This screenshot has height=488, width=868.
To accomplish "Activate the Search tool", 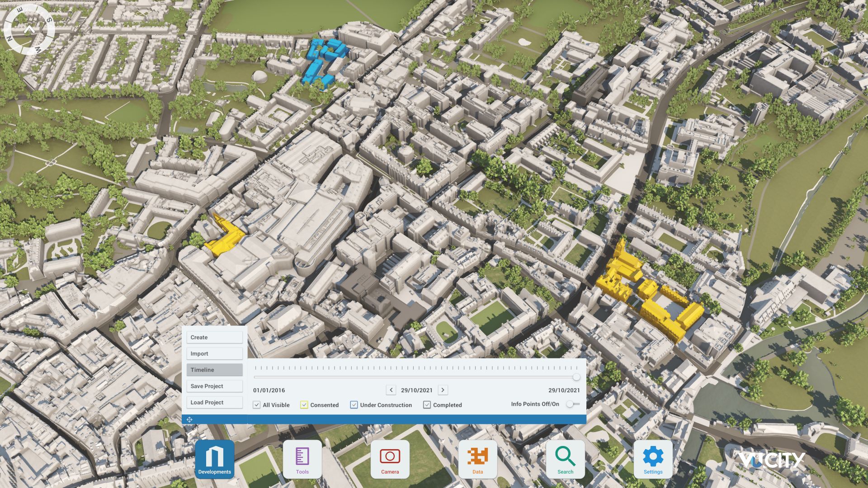I will 565,459.
